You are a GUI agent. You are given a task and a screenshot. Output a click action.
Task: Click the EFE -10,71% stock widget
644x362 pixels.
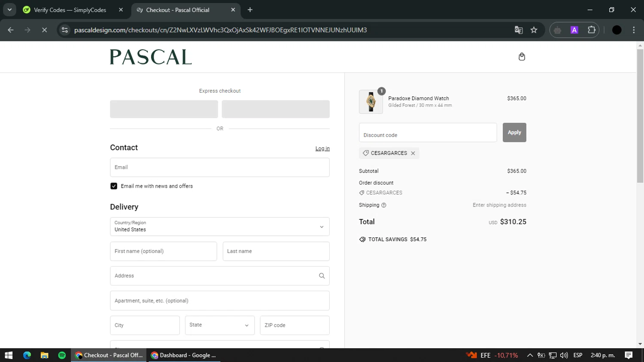coord(492,355)
